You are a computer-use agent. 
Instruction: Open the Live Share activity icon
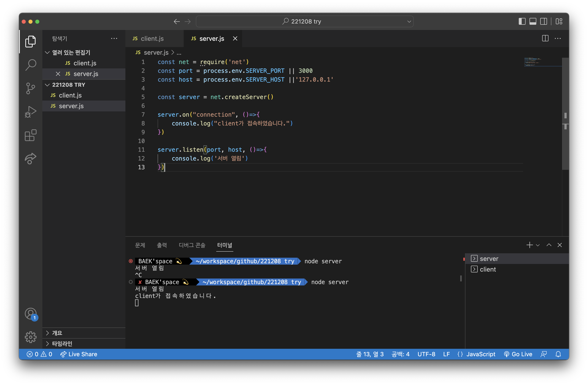coord(31,158)
